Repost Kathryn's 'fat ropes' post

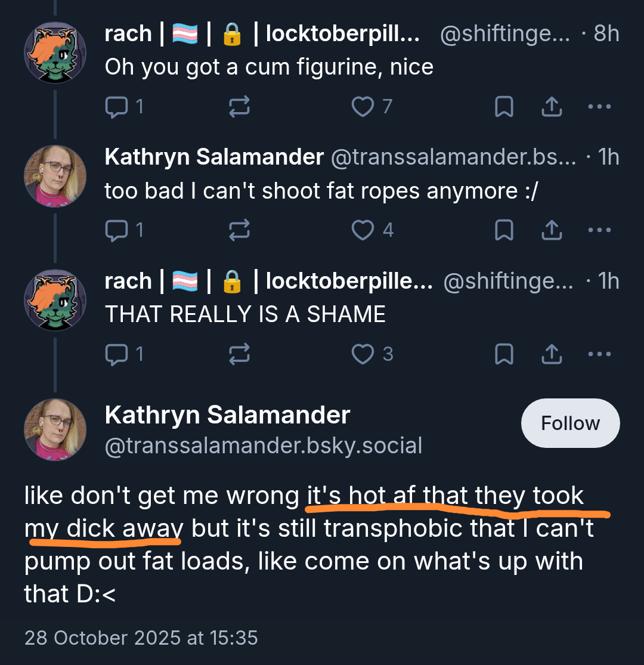pyautogui.click(x=239, y=230)
